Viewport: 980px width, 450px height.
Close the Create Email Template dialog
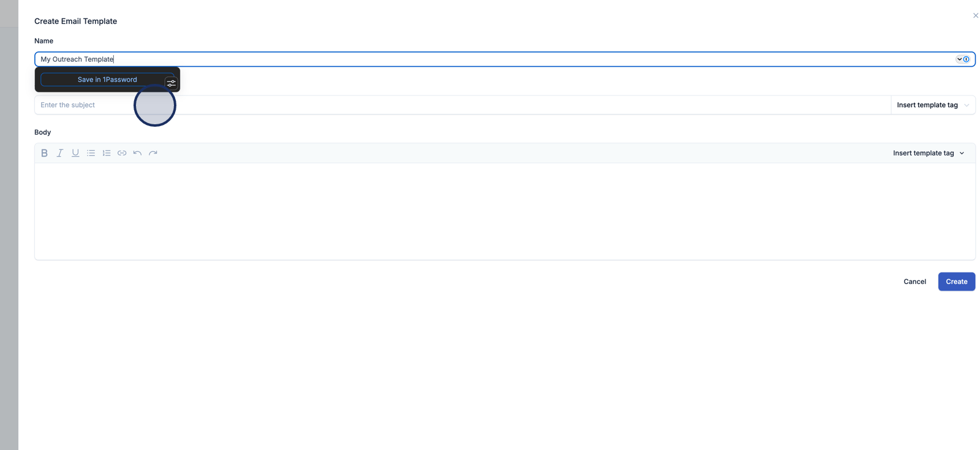pos(976,16)
